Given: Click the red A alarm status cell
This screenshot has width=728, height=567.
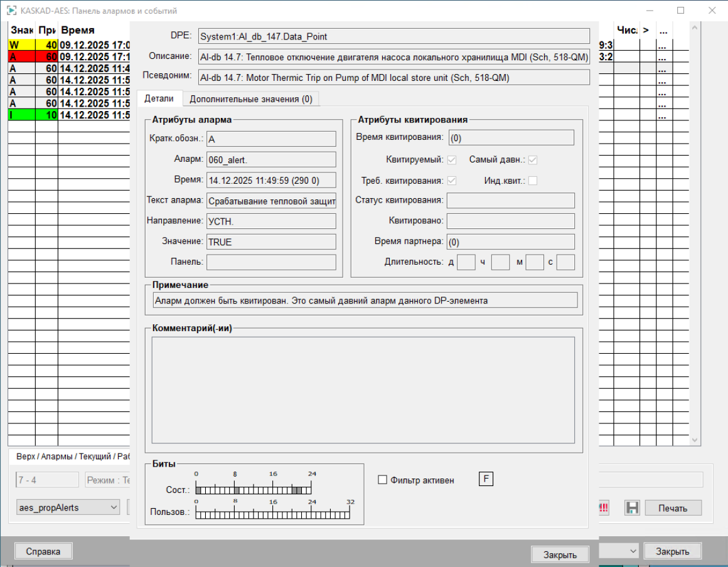Looking at the screenshot, I should click(x=21, y=56).
